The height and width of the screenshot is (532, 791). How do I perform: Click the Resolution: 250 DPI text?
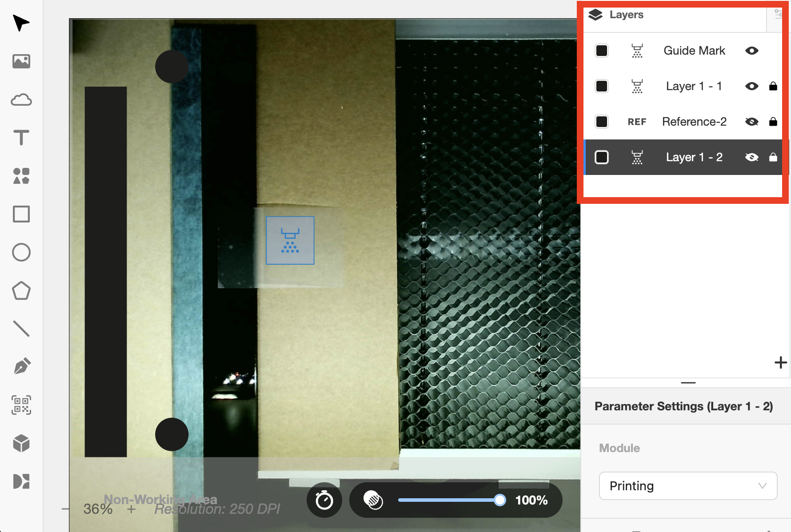coord(217,509)
